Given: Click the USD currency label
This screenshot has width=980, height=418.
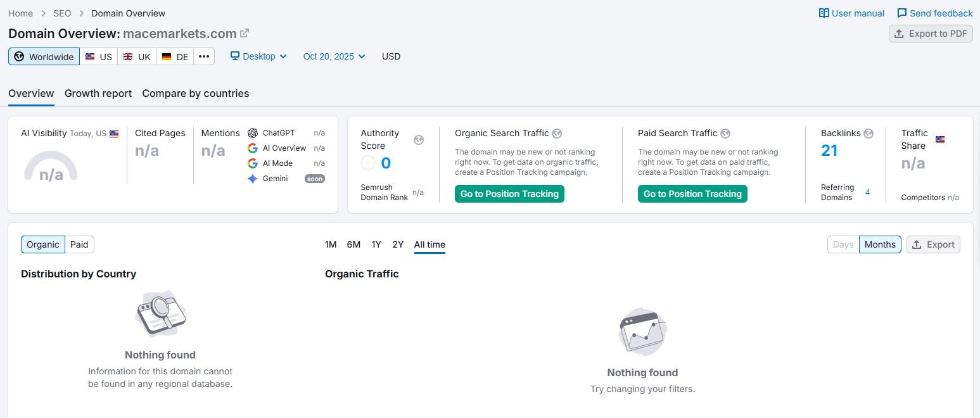Looking at the screenshot, I should pyautogui.click(x=391, y=56).
